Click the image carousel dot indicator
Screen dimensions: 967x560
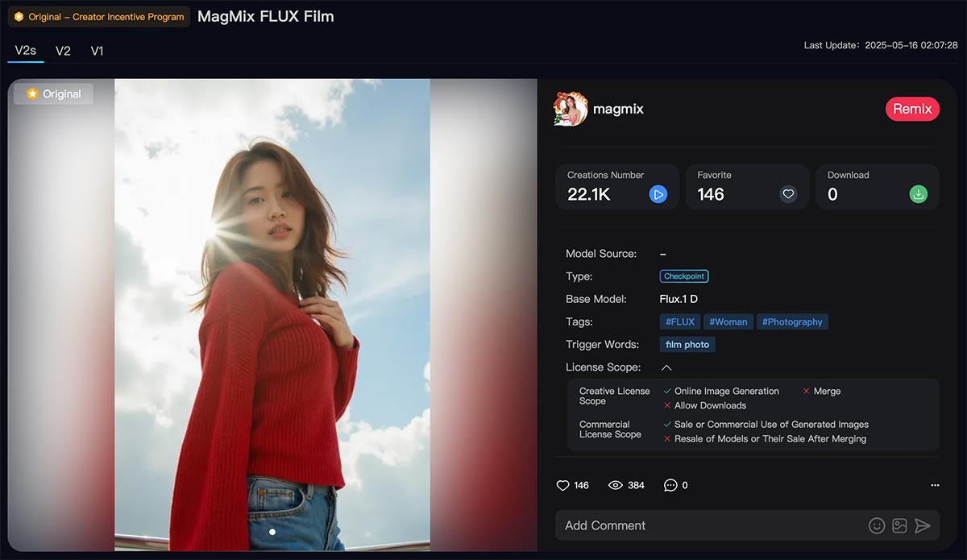272,532
